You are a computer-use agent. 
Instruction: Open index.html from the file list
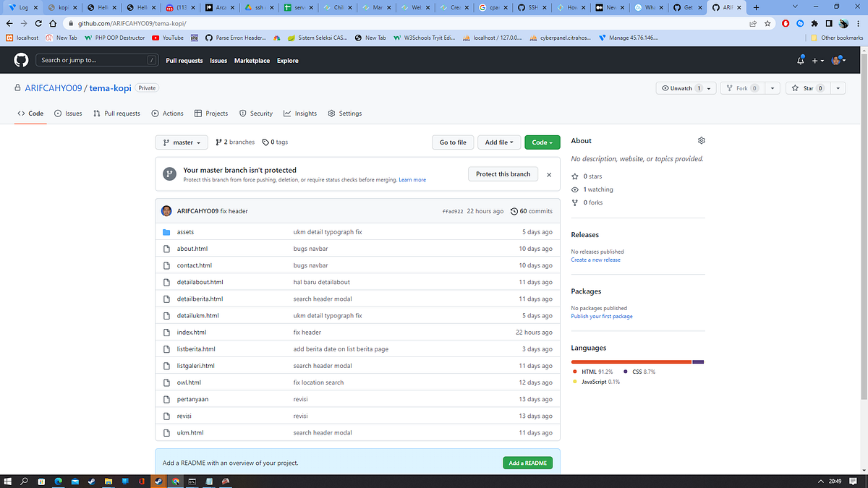(x=190, y=332)
